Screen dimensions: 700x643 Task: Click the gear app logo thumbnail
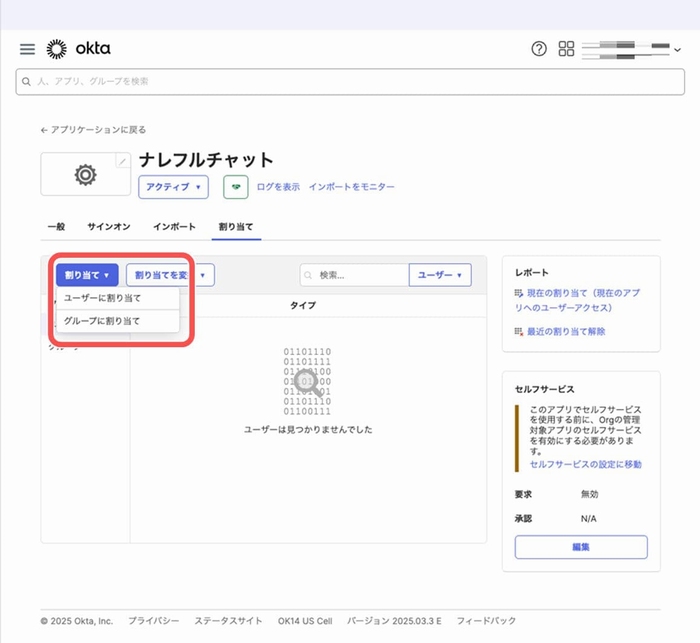[85, 174]
